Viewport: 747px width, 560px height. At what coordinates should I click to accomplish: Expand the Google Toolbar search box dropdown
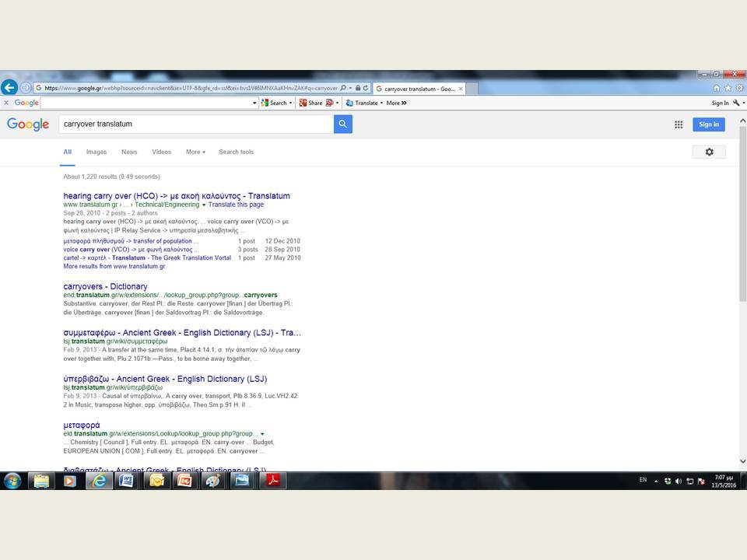tap(254, 103)
